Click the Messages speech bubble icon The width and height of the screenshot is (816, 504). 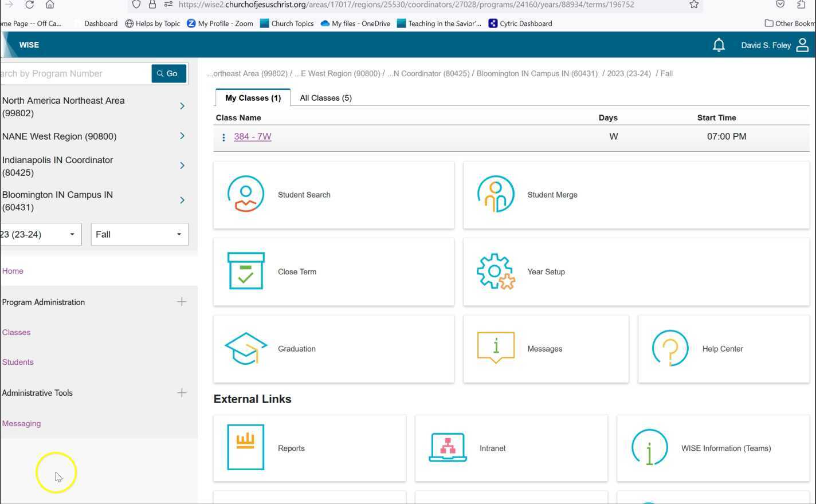(496, 348)
